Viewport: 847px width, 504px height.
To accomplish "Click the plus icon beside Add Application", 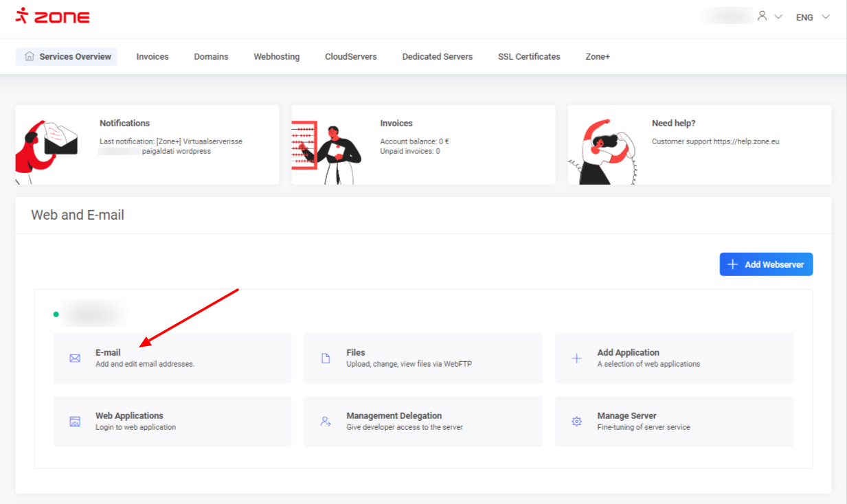I will 577,358.
